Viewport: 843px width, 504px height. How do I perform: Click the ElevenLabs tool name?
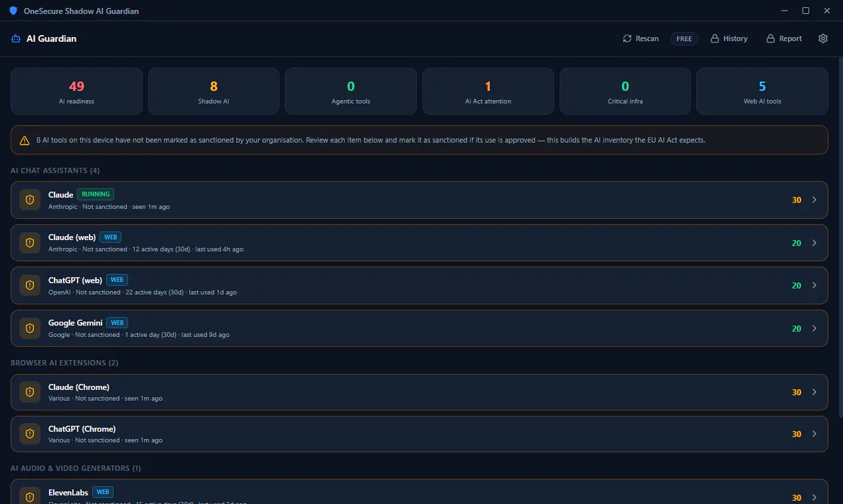[x=68, y=493]
